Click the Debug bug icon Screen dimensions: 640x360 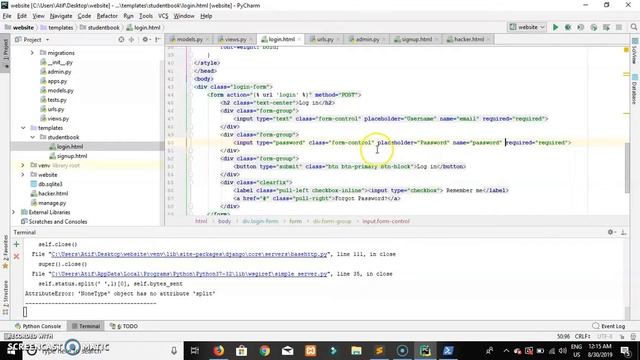(568, 27)
